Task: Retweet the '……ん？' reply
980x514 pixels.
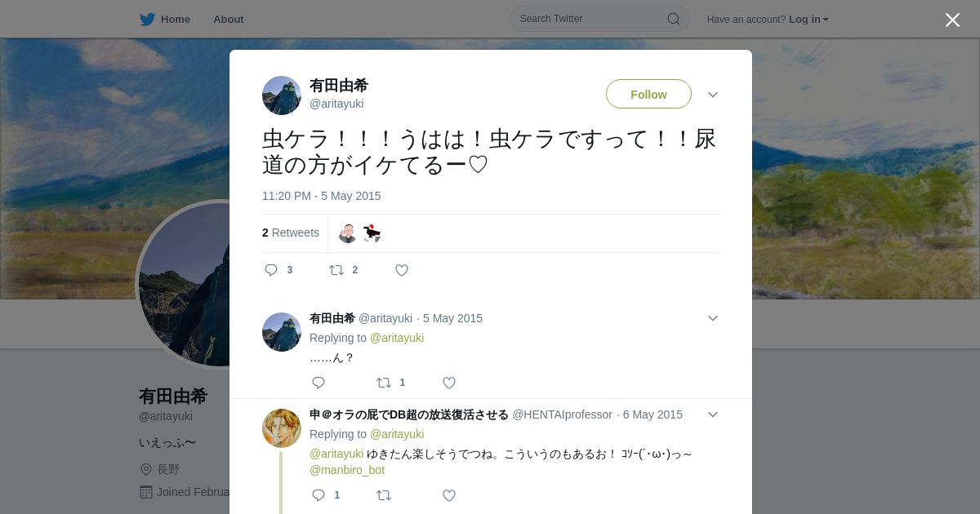Action: 384,383
